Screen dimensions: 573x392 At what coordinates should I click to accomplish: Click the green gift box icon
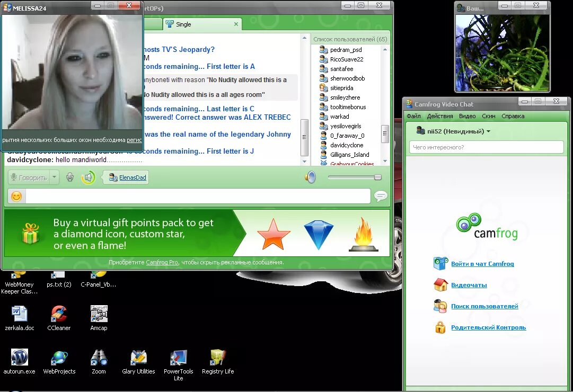[x=31, y=234]
